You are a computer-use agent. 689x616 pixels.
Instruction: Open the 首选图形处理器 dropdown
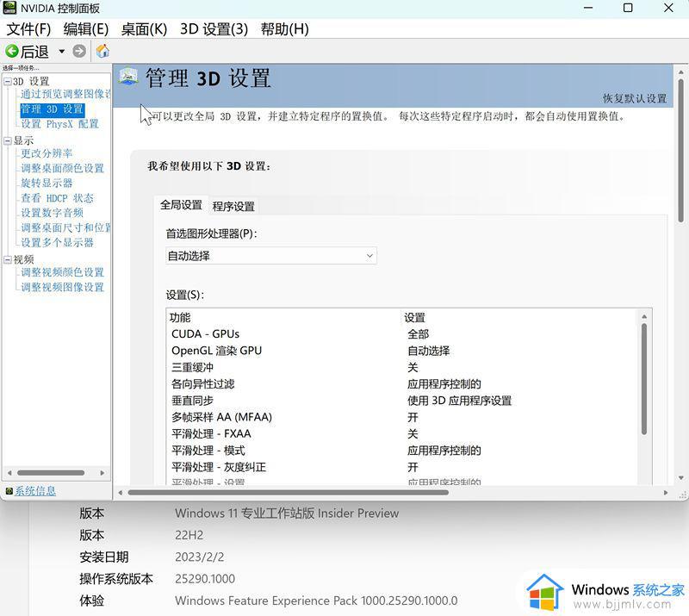(x=271, y=256)
